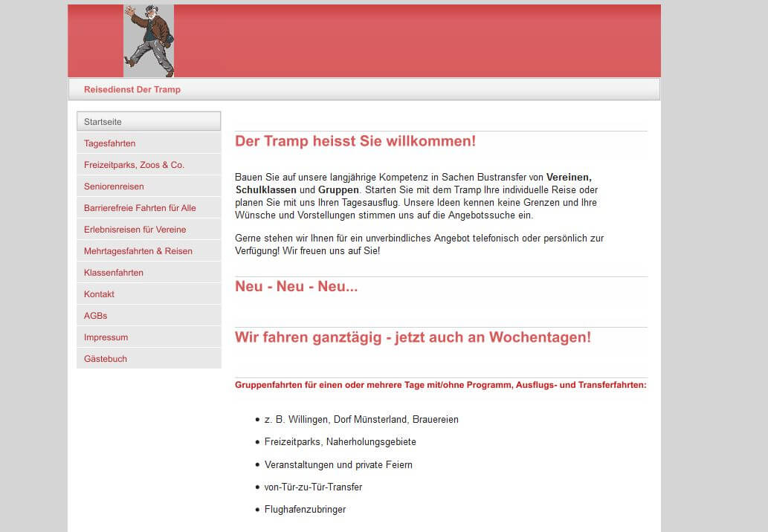Open the AGBs page
The width and height of the screenshot is (768, 532).
pyautogui.click(x=149, y=316)
